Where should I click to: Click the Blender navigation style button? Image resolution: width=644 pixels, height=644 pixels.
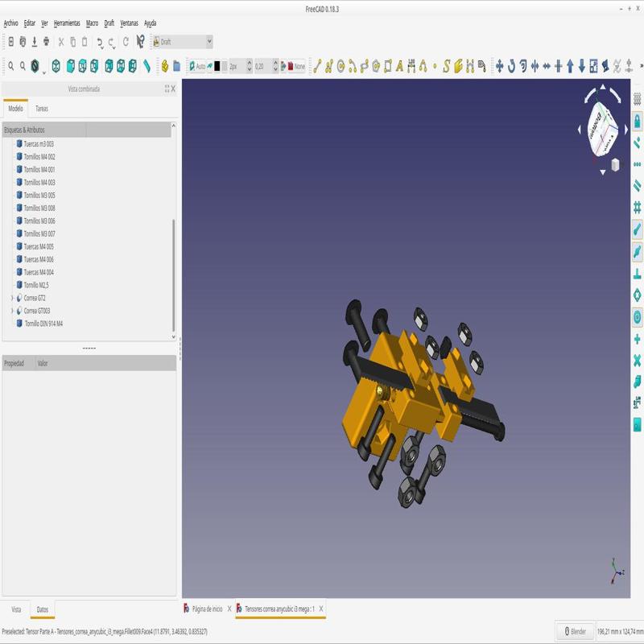(575, 632)
